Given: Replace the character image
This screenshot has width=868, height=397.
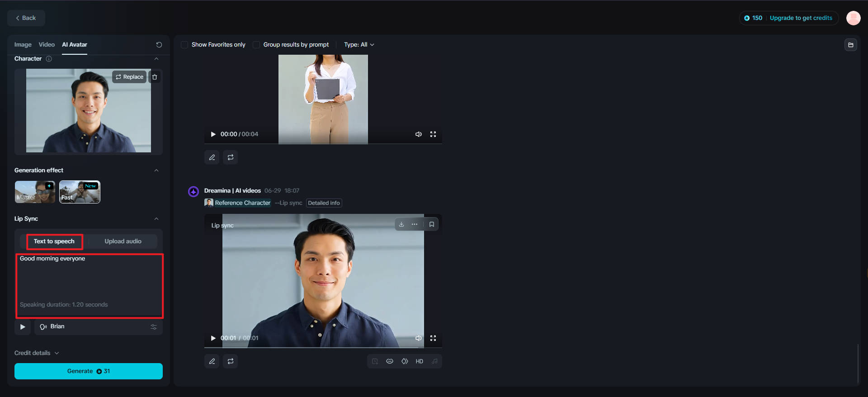Looking at the screenshot, I should coord(129,77).
